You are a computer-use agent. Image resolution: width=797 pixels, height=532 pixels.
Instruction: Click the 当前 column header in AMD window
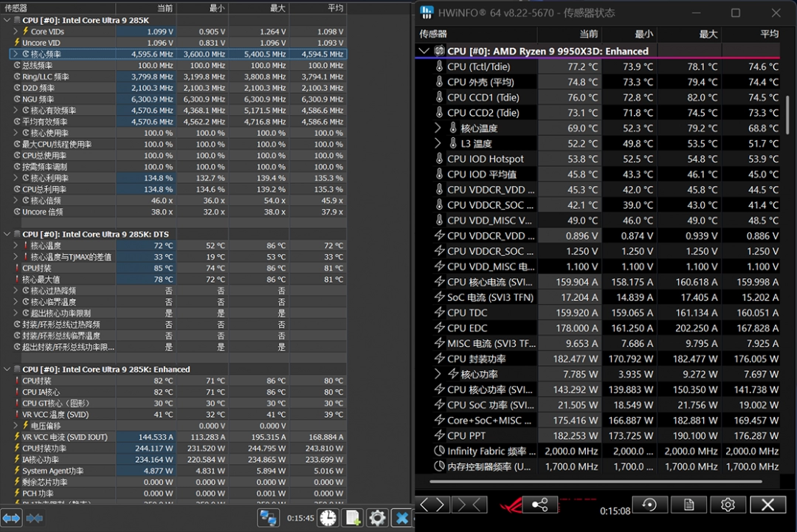(569, 34)
